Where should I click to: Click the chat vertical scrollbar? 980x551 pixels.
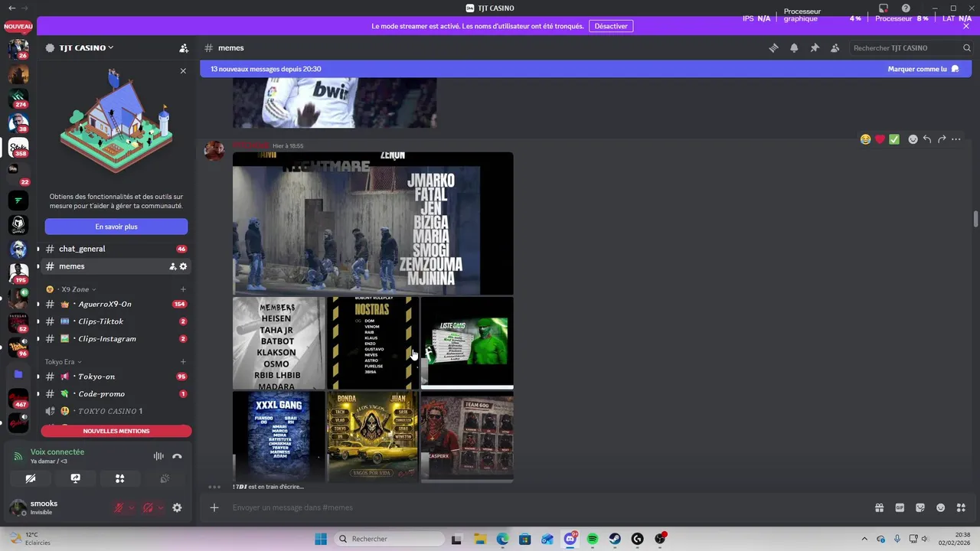coord(975,218)
